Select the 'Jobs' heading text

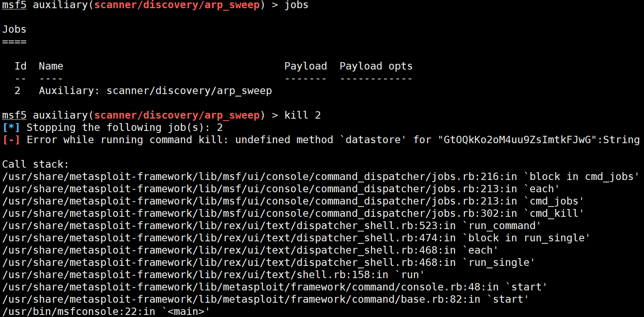pos(14,29)
